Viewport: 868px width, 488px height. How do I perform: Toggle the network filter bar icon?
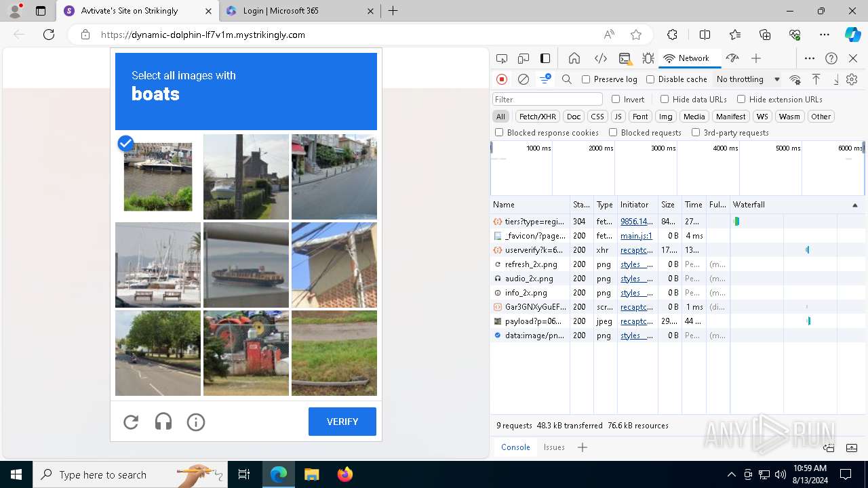coord(545,79)
